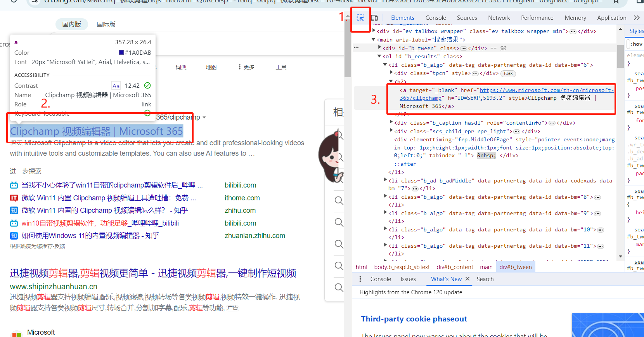Click the bilibili favicon beside 当我不小心体验了win11 result
This screenshot has width=644, height=337.
coord(14,186)
